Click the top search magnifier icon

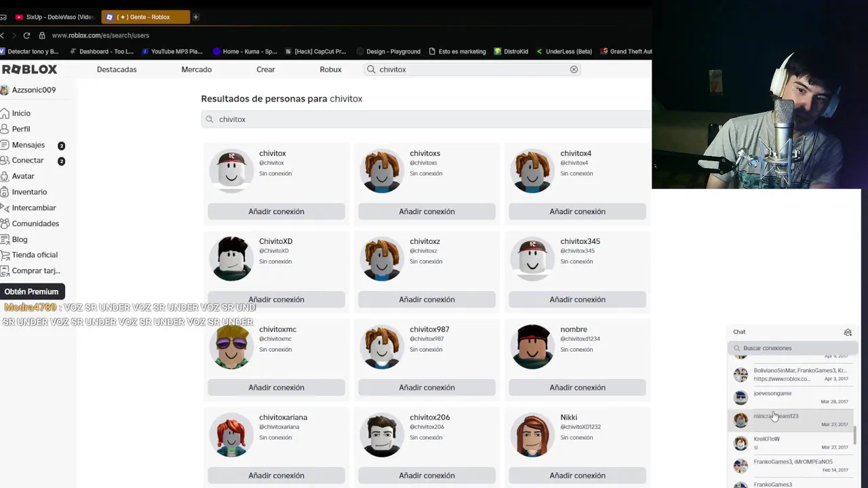point(371,69)
